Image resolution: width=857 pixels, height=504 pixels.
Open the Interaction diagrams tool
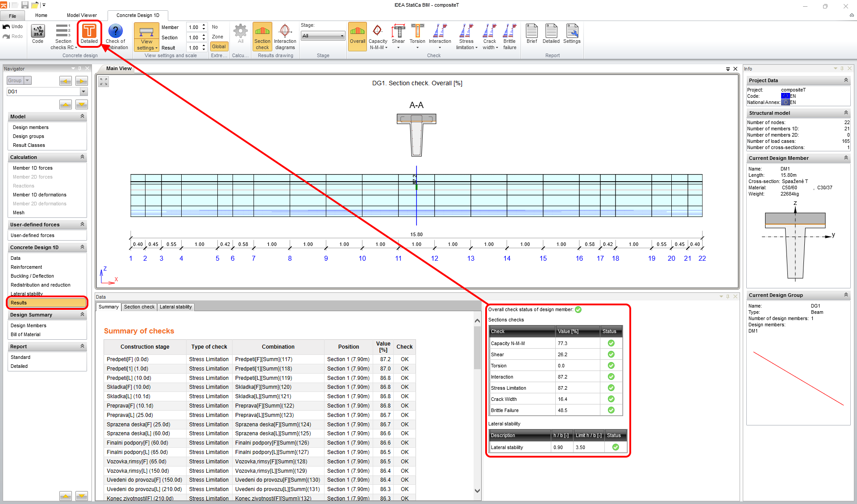285,36
